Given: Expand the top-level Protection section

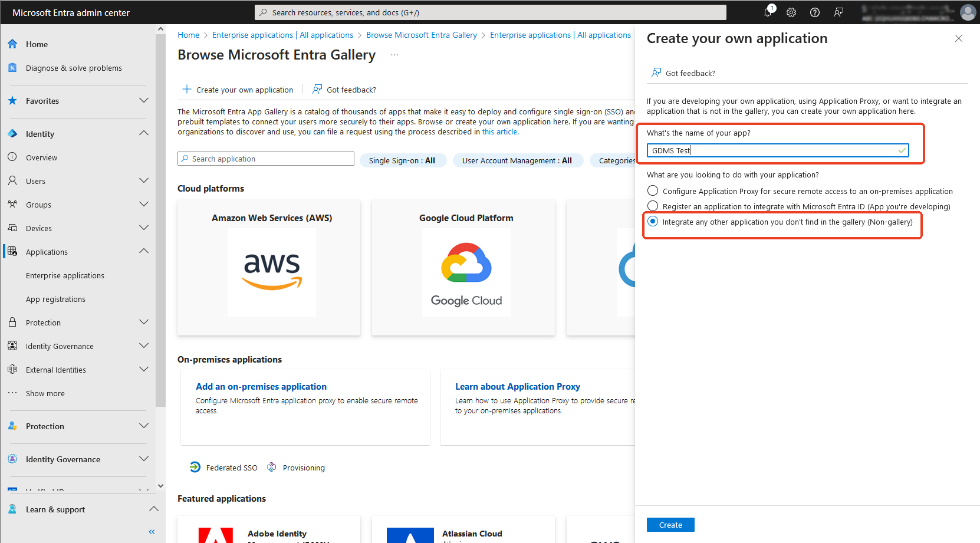Looking at the screenshot, I should point(143,426).
